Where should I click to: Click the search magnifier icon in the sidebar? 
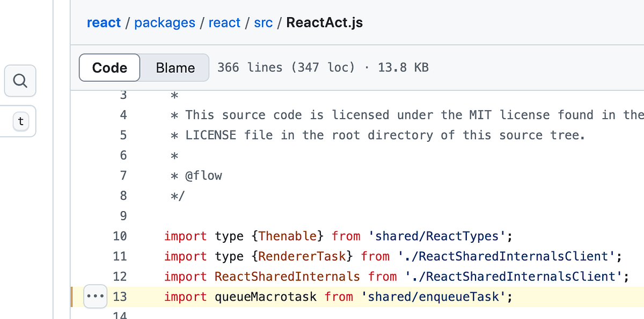[20, 81]
